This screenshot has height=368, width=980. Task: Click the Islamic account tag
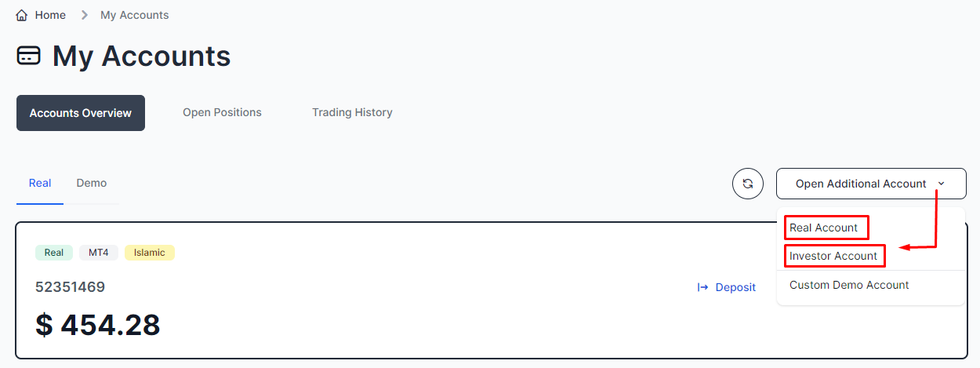coord(150,253)
